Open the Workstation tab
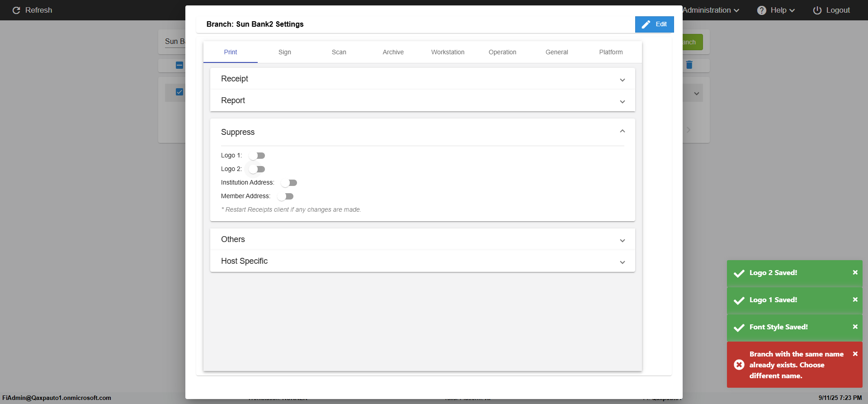This screenshot has width=868, height=404. click(448, 52)
